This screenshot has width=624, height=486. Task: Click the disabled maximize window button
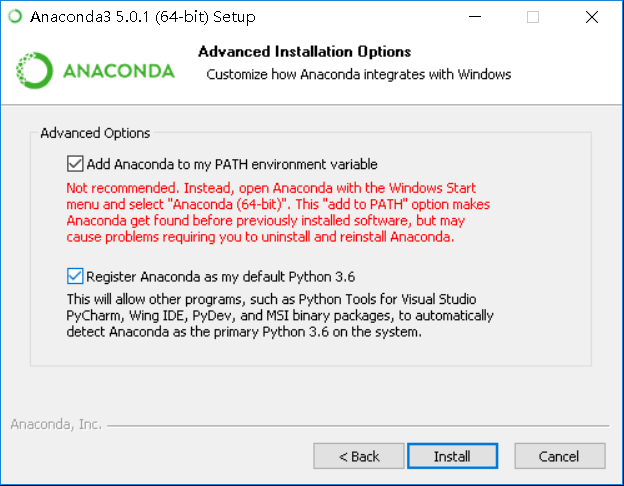(x=533, y=17)
